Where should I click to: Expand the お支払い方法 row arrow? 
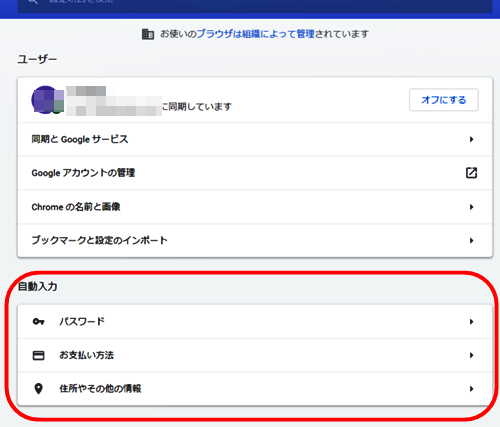(471, 355)
